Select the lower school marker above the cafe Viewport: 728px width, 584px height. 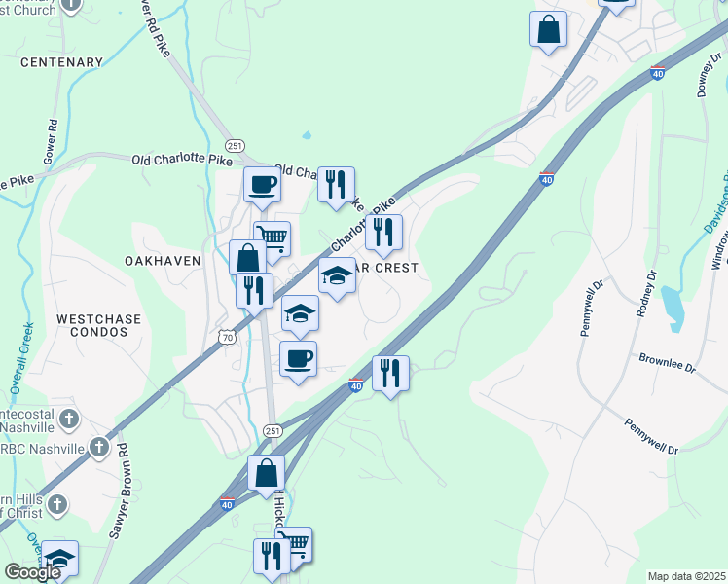pos(300,315)
